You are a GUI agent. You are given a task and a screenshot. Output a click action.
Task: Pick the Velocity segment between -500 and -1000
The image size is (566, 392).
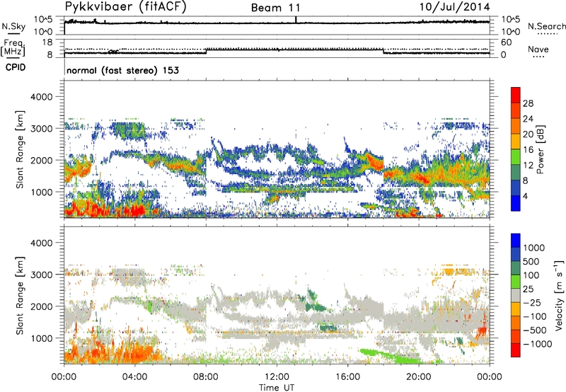click(516, 336)
